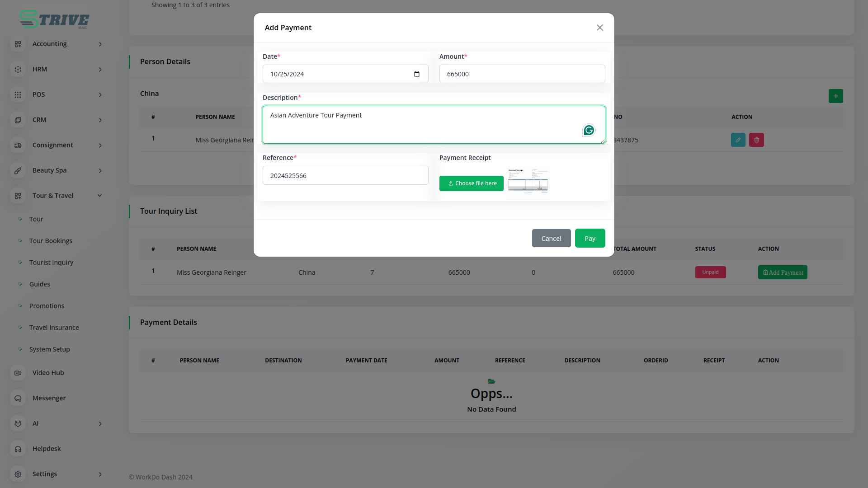This screenshot has height=488, width=868.
Task: Click the Choose file here upload button
Action: tap(471, 183)
